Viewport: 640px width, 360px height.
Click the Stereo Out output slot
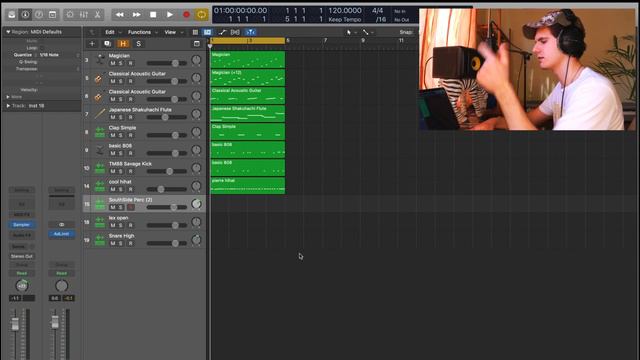point(22,256)
